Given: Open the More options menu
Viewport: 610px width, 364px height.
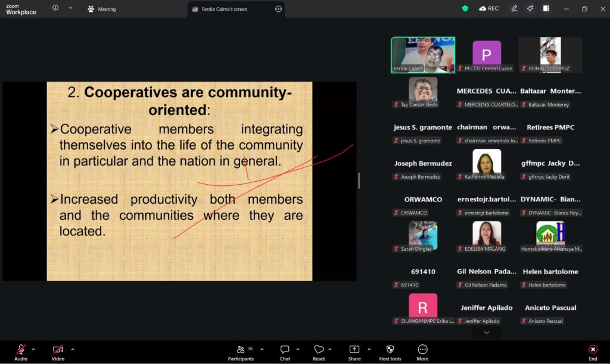Looking at the screenshot, I should pyautogui.click(x=422, y=350).
